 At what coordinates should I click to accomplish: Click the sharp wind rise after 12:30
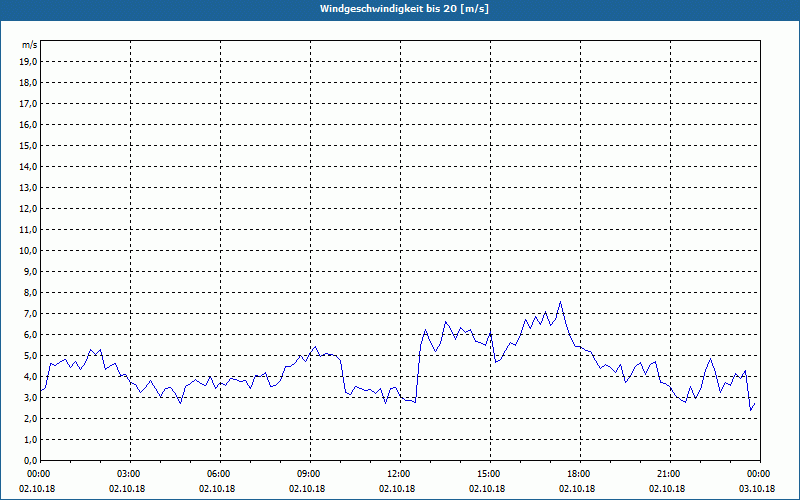(418, 372)
